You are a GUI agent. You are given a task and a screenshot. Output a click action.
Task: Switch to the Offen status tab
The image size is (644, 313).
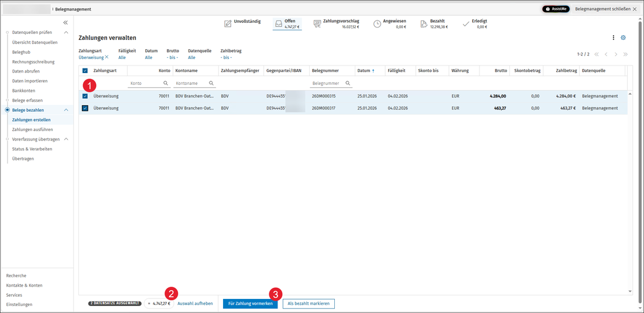tap(287, 23)
